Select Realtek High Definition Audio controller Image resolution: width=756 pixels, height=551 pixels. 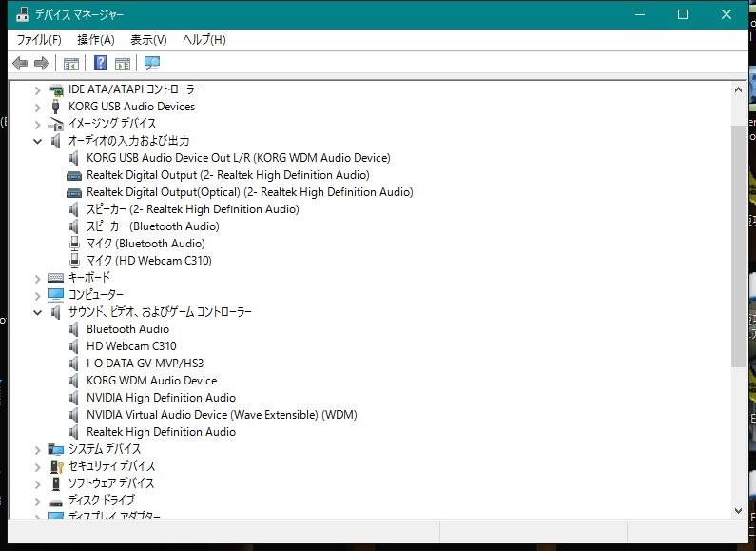pos(161,432)
